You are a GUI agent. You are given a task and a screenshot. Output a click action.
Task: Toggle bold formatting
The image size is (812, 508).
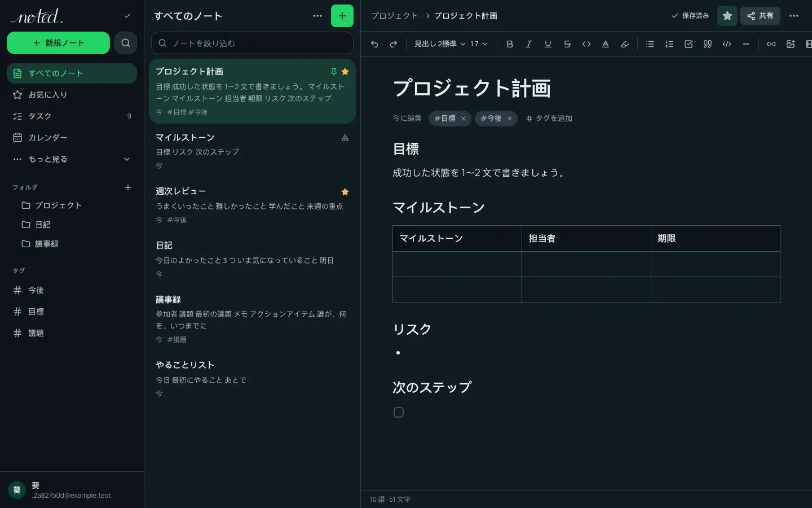510,44
